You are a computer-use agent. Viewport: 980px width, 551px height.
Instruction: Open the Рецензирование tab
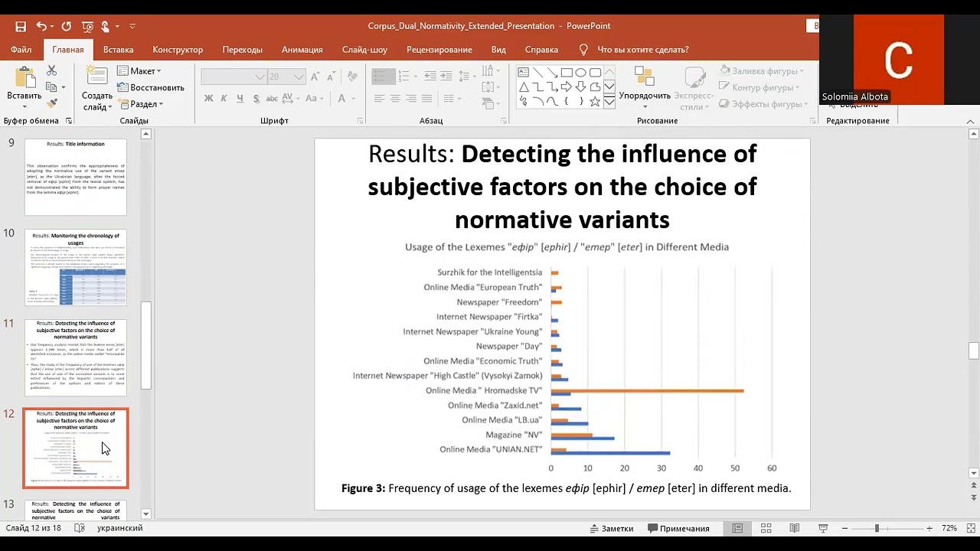point(439,49)
